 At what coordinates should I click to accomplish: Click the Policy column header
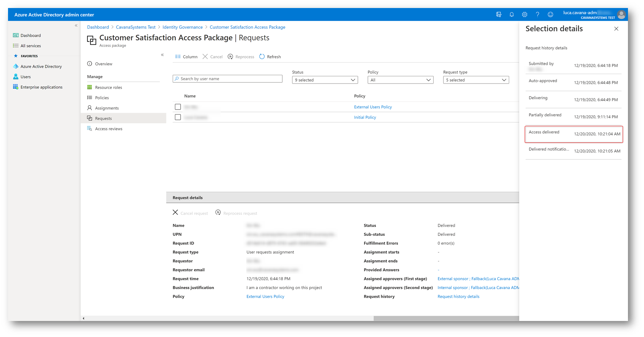[x=359, y=96]
